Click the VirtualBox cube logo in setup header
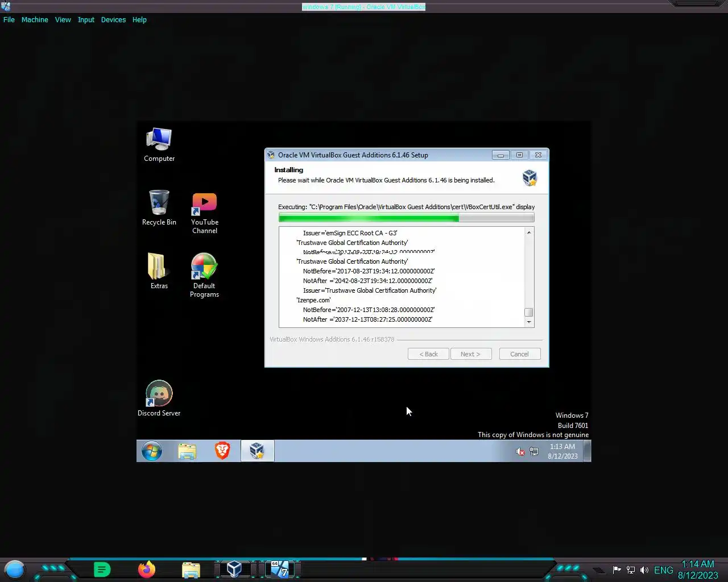 click(530, 178)
